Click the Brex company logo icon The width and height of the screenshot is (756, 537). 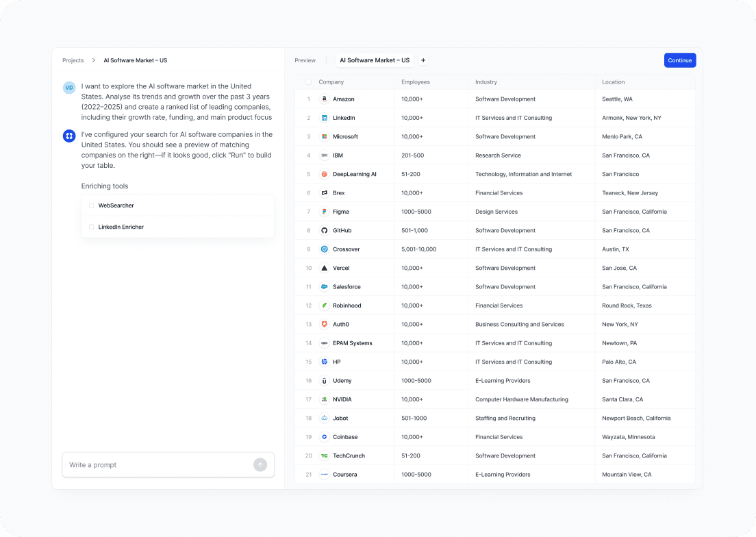click(x=325, y=193)
